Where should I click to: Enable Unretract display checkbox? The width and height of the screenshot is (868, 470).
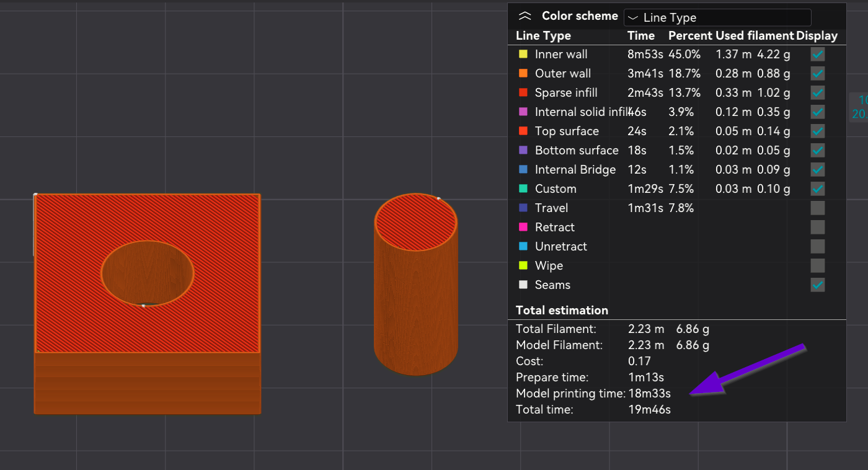point(818,246)
